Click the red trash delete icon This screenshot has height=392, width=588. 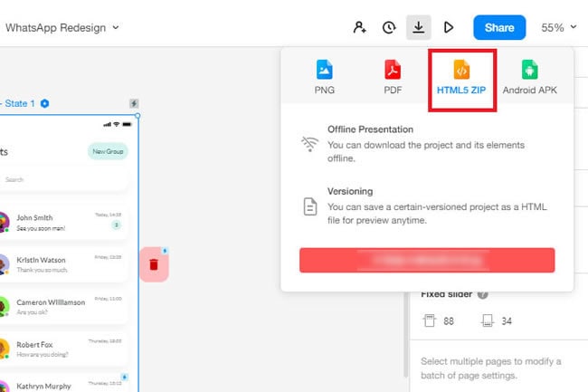[x=154, y=264]
